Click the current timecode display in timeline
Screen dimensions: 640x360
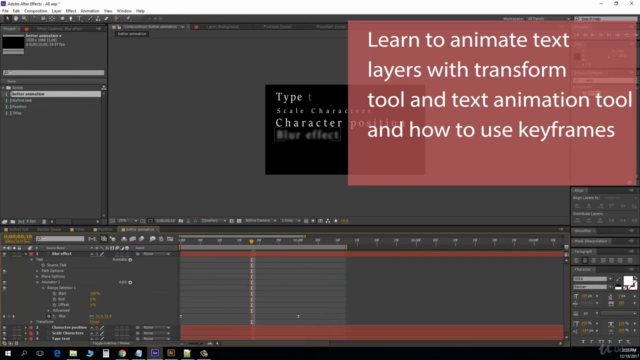18,237
